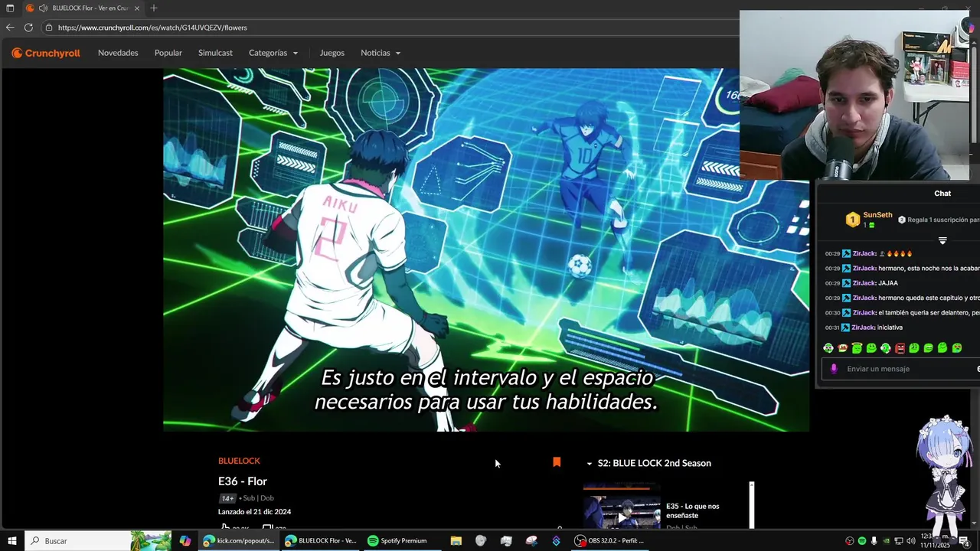980x551 pixels.
Task: Expand the S2: BLUE LOCK 2nd Season selector
Action: coord(649,463)
